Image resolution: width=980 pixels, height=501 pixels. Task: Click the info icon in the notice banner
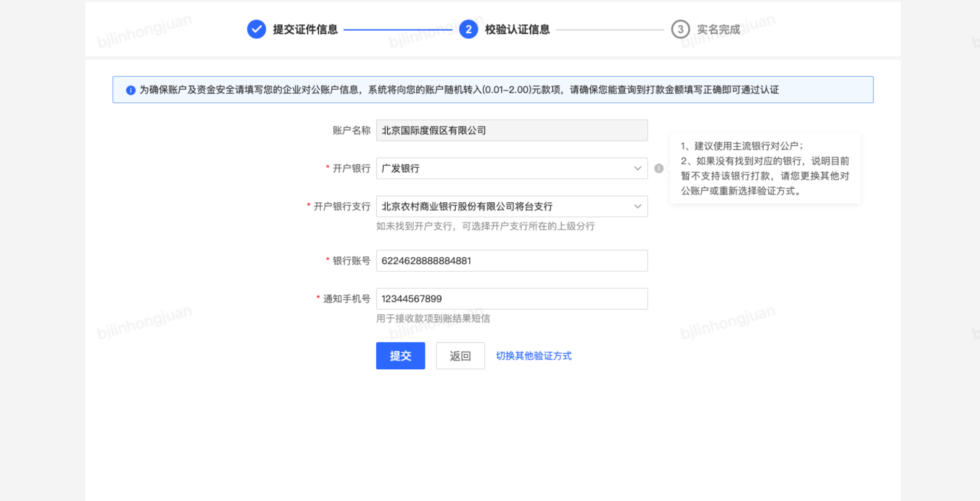tap(129, 89)
